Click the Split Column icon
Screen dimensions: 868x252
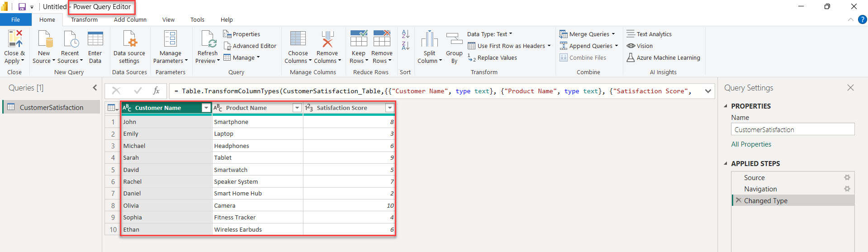430,39
